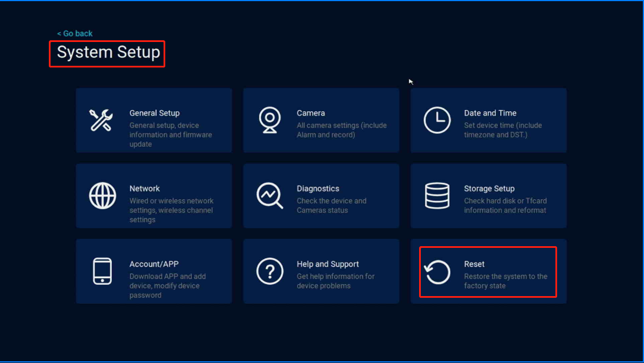Click the question mark Help and Support icon

(x=269, y=271)
